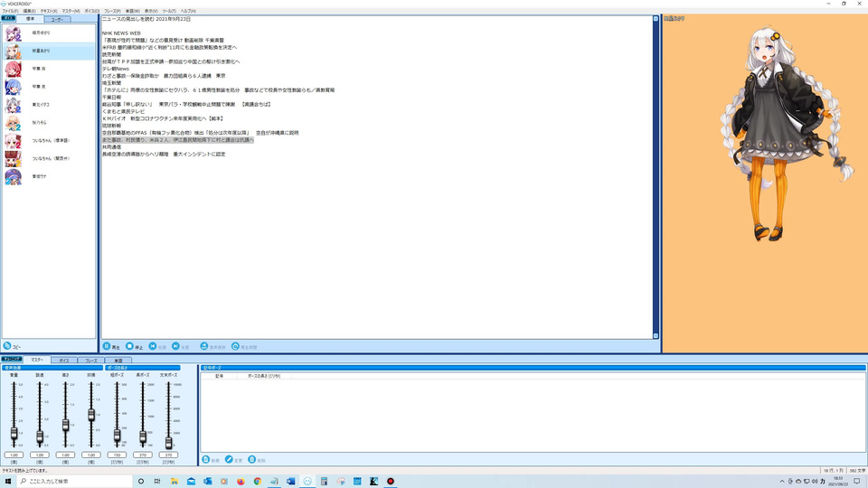Screen dimensions: 868x488
Task: Open the ボイス tuning tab
Action: click(x=64, y=361)
